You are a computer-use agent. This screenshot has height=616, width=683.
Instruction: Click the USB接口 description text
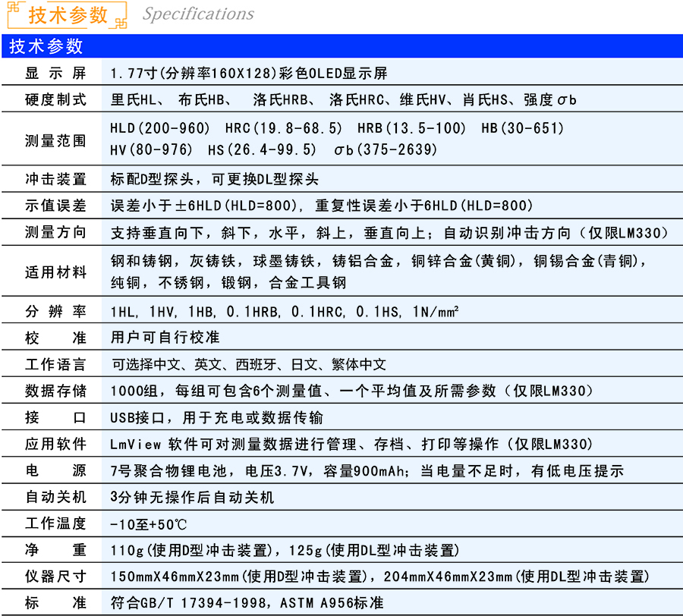coord(216,417)
